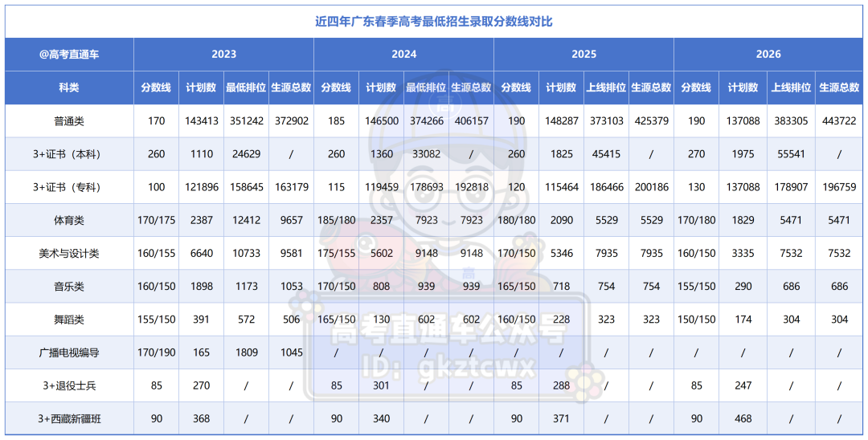The image size is (868, 440).
Task: Select the 舞蹈类 row label
Action: pos(69,320)
